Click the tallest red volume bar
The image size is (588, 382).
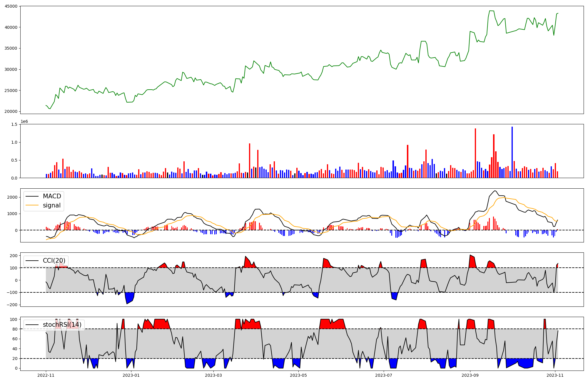click(x=475, y=153)
